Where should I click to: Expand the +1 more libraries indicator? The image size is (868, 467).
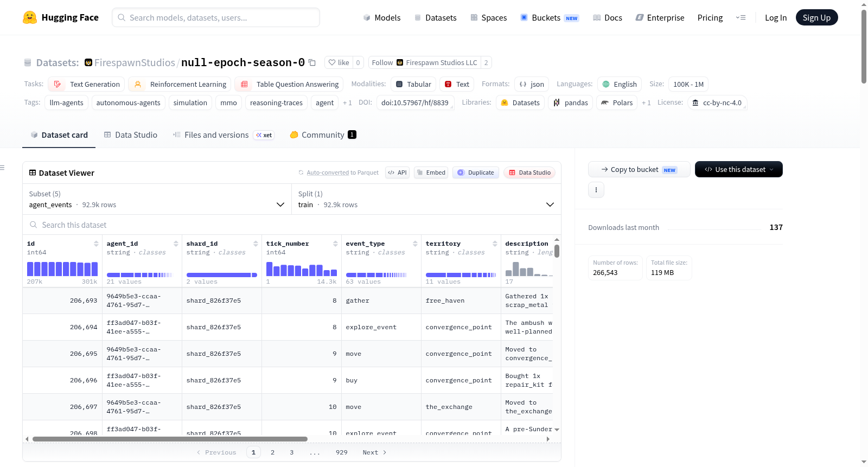pyautogui.click(x=646, y=103)
